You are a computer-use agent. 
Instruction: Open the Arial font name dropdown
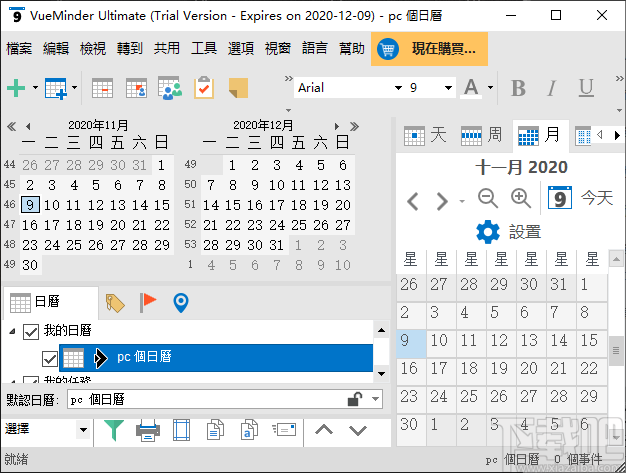(398, 88)
